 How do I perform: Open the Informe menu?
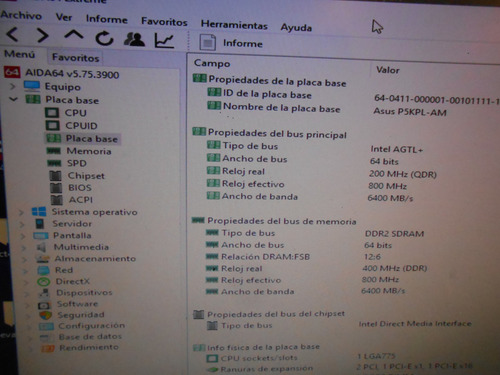107,19
